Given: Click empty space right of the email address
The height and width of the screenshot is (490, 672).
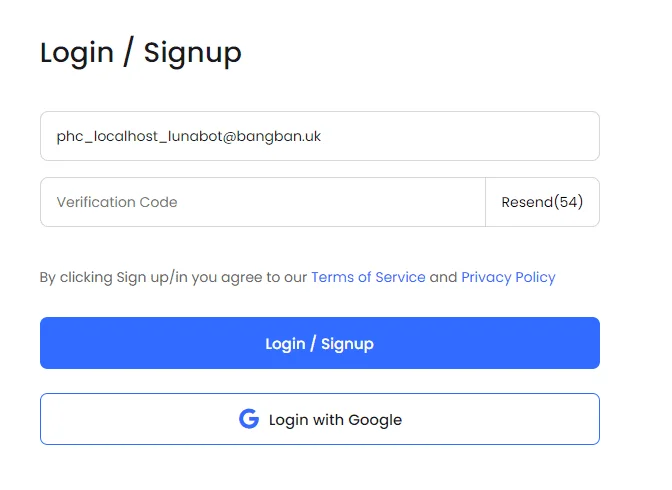Looking at the screenshot, I should pos(459,136).
